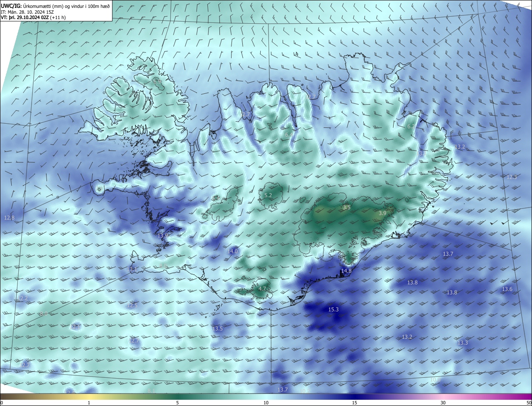The image size is (532, 406).
Task: Click the 10 label on the color scale
Action: coord(266,403)
